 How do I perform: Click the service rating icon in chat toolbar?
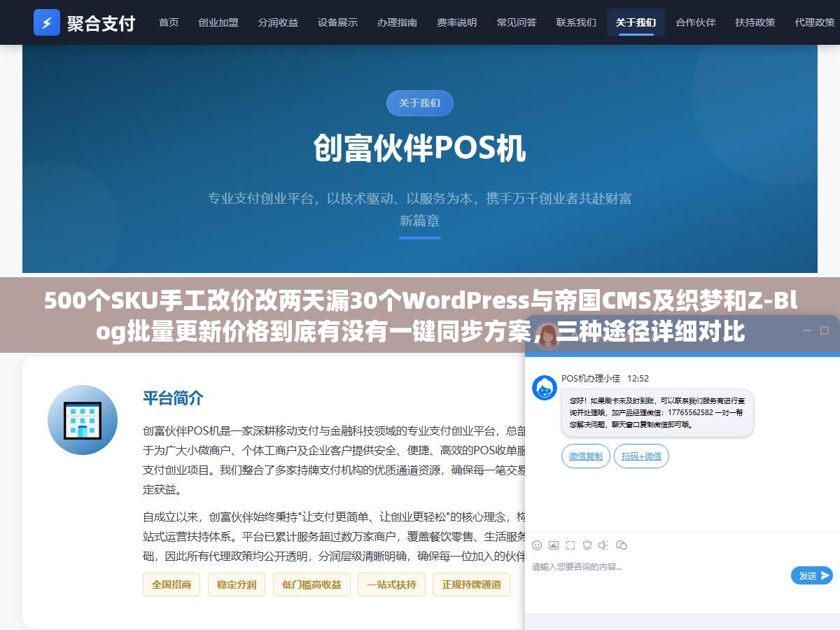587,545
